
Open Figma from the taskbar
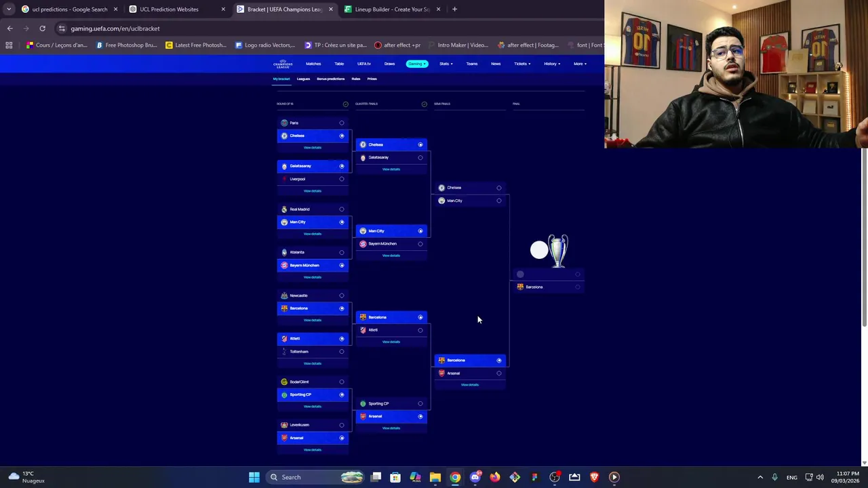click(534, 477)
